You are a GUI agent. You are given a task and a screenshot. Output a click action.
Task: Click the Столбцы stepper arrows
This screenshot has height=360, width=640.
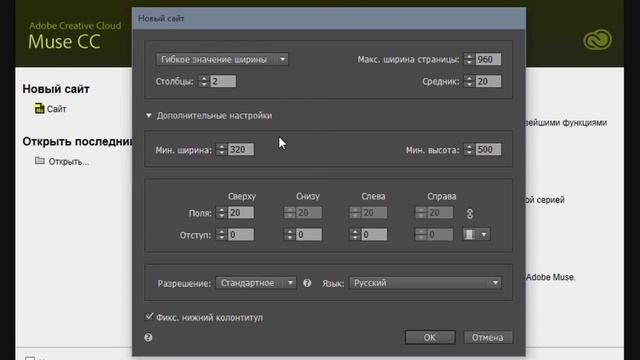click(x=204, y=81)
